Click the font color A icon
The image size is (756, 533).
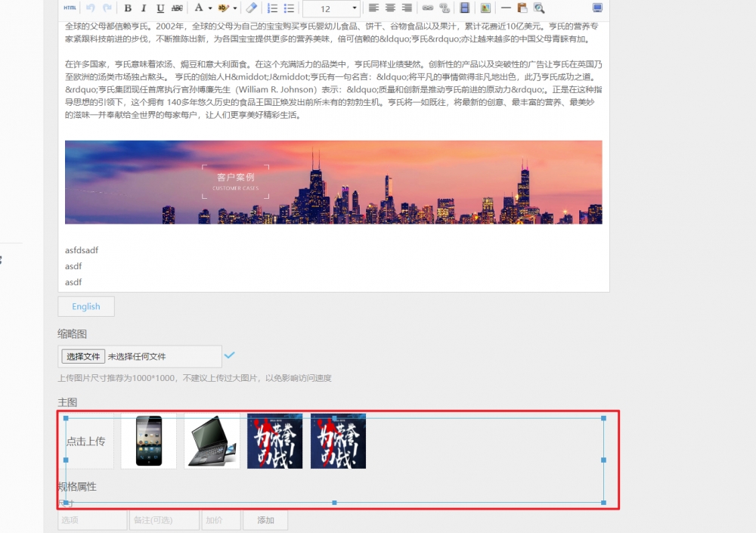point(199,8)
